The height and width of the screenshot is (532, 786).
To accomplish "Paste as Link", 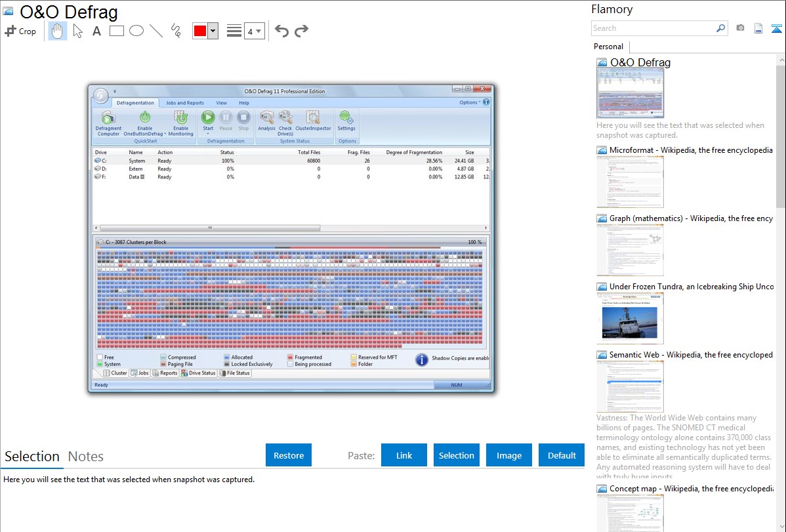I will 404,455.
